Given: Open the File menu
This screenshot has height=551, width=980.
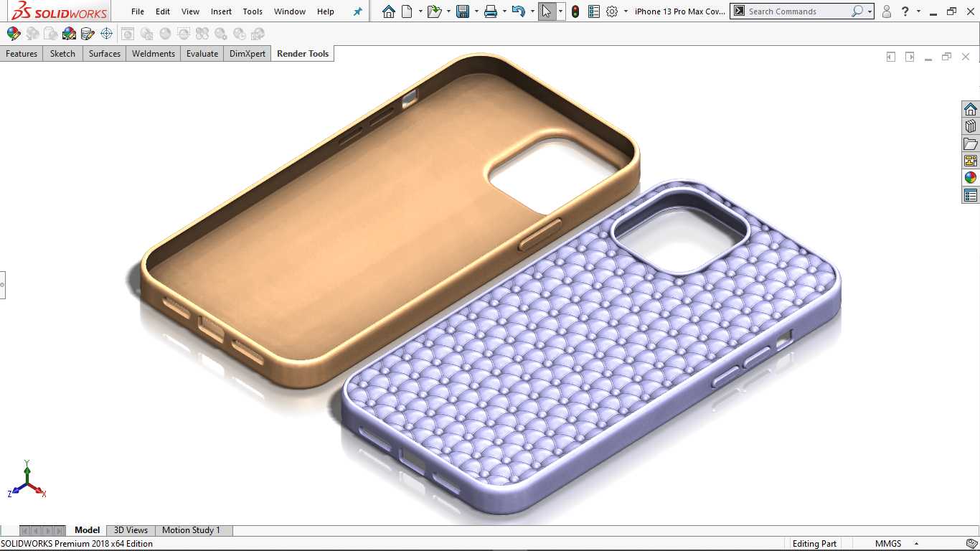Looking at the screenshot, I should [x=138, y=11].
